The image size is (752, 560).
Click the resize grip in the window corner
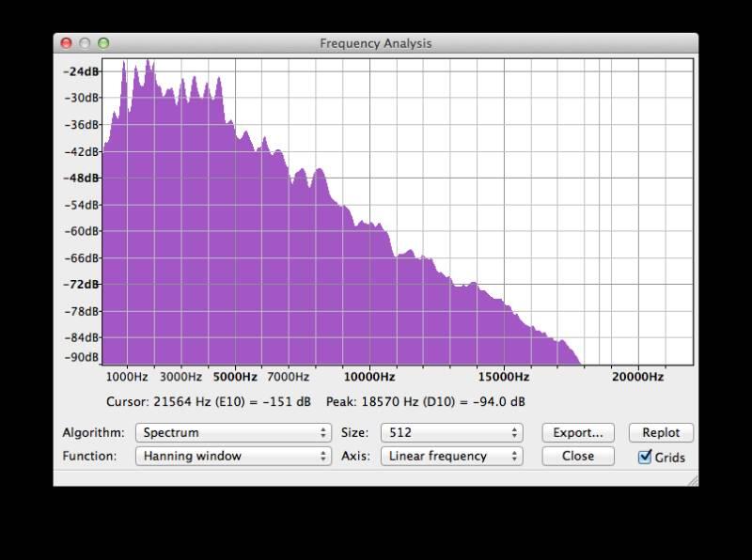point(692,480)
